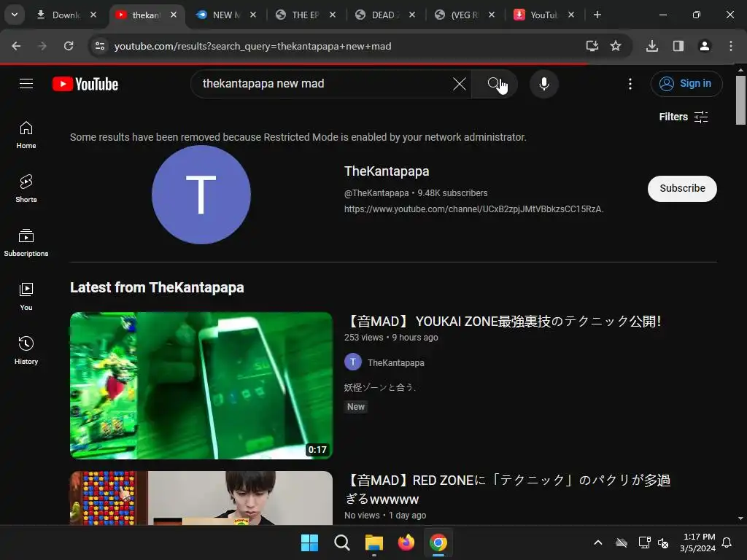Screen dimensions: 747x560
Task: Open the notifications bell in taskbar
Action: coord(727,542)
